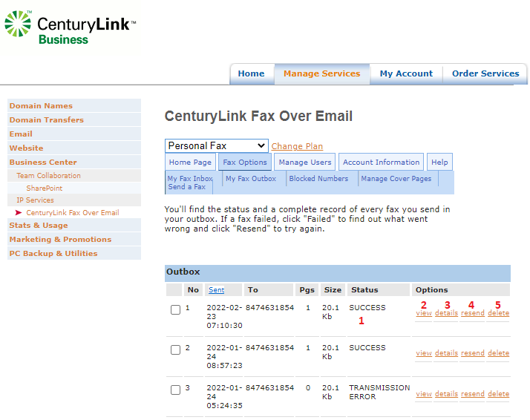Viewport: 530px width, 420px height.
Task: Click the CenturyLink Business logo
Action: (x=70, y=27)
